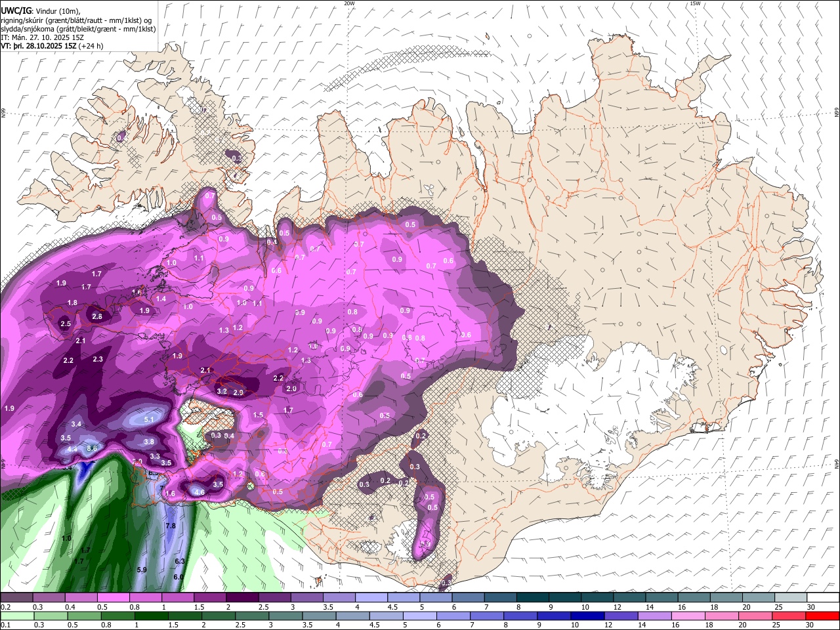Click the lower legend swatch between 3 and 3.5
The height and width of the screenshot is (630, 840).
pyautogui.click(x=287, y=616)
